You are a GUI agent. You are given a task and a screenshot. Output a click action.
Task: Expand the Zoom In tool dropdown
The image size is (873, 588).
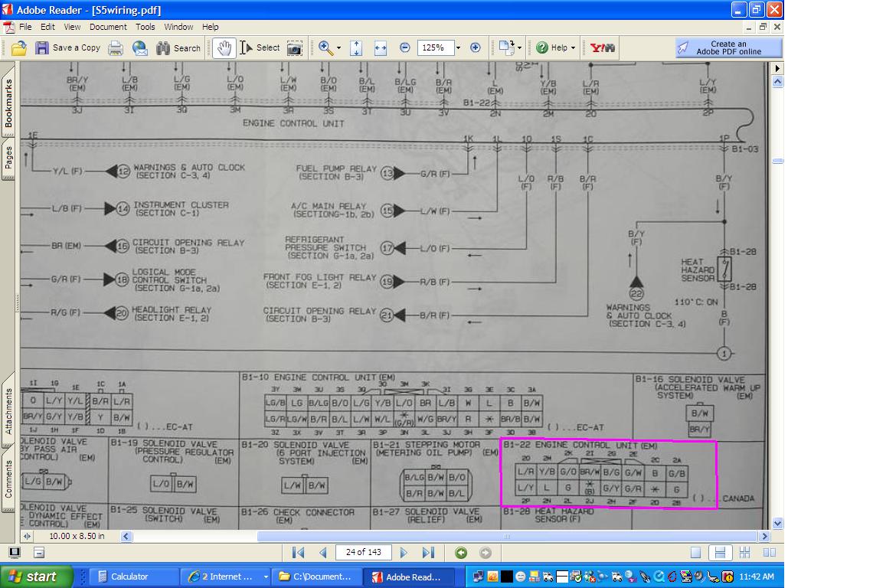click(338, 48)
